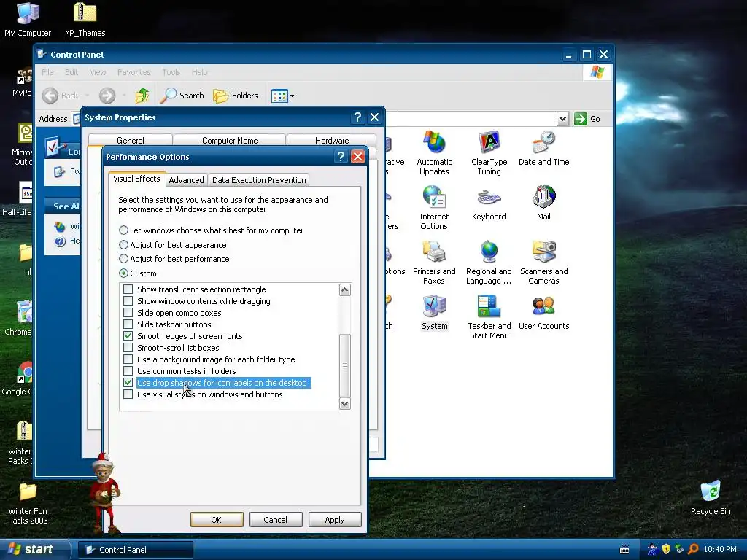
Task: Select Adjust for best performance
Action: (123, 259)
